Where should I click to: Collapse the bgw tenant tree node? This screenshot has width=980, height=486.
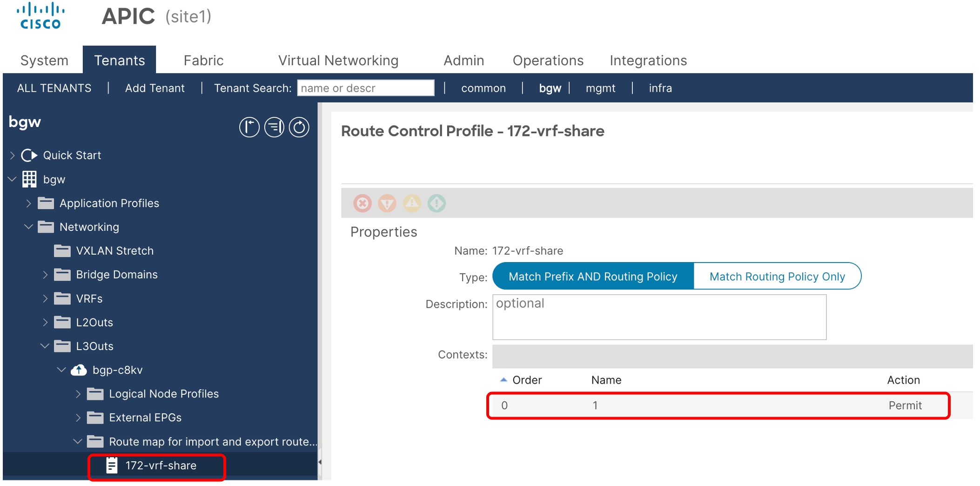coord(13,179)
